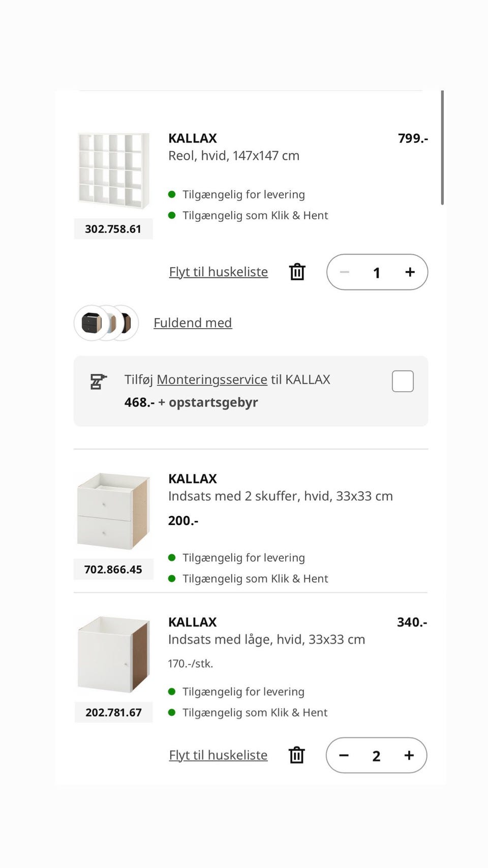Move låge insert to huskeliste
Image resolution: width=488 pixels, height=868 pixels.
click(x=218, y=755)
